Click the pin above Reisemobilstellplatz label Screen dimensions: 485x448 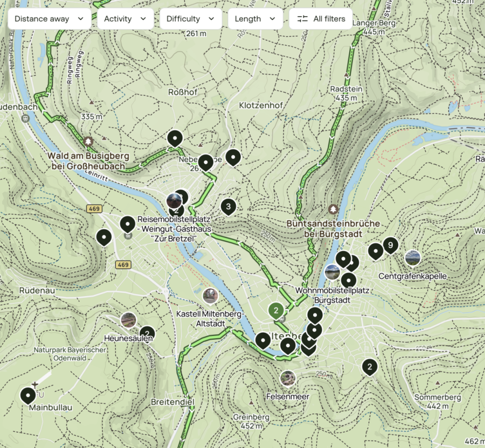(x=128, y=223)
